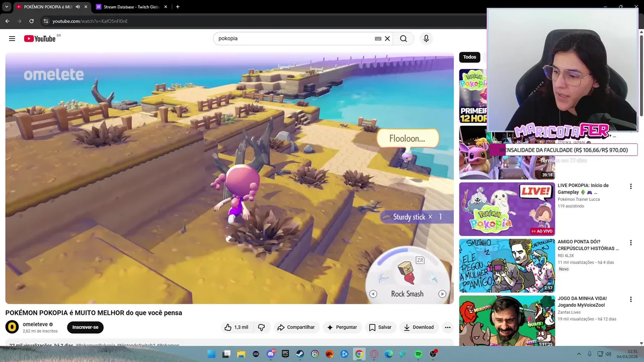Switch to the Stream Database Twitch tab
644x362 pixels.
131,7
